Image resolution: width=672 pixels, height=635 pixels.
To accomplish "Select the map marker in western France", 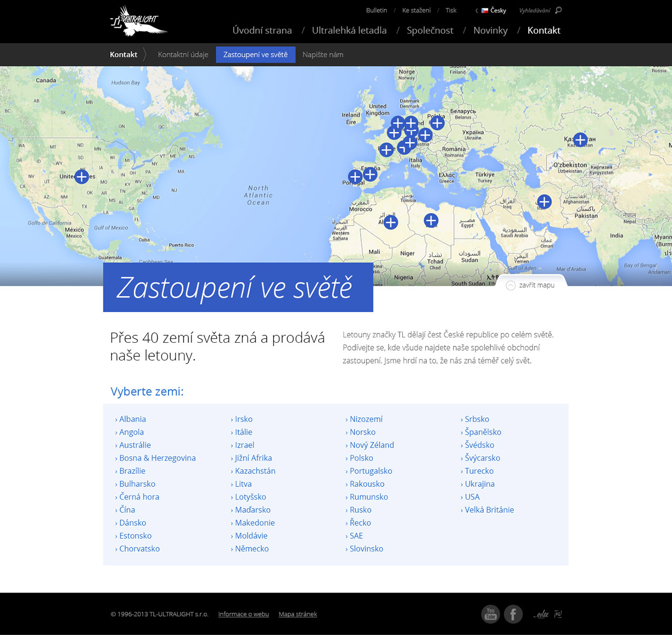I will point(386,150).
